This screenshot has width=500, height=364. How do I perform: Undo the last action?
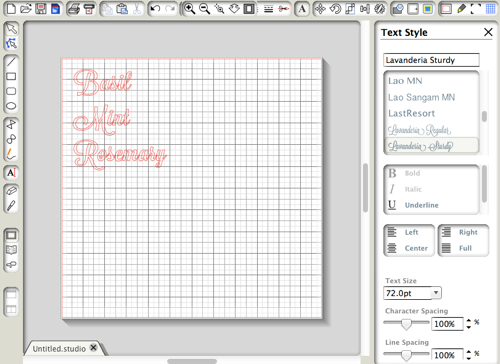pos(155,9)
